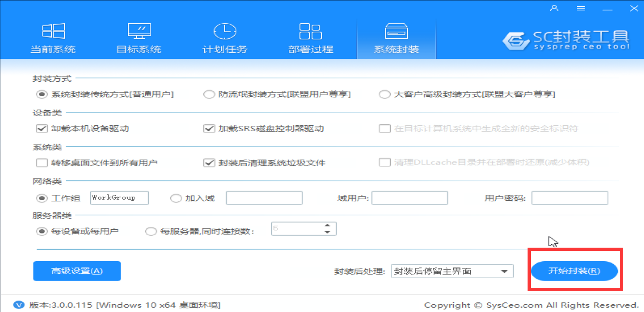Click the SysCeo.com copyright text
This screenshot has height=312, width=644.
click(531, 305)
